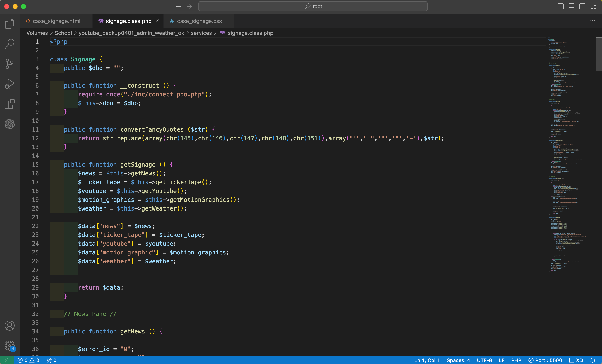This screenshot has width=602, height=364.
Task: Open Manage gear settings icon
Action: (10, 345)
